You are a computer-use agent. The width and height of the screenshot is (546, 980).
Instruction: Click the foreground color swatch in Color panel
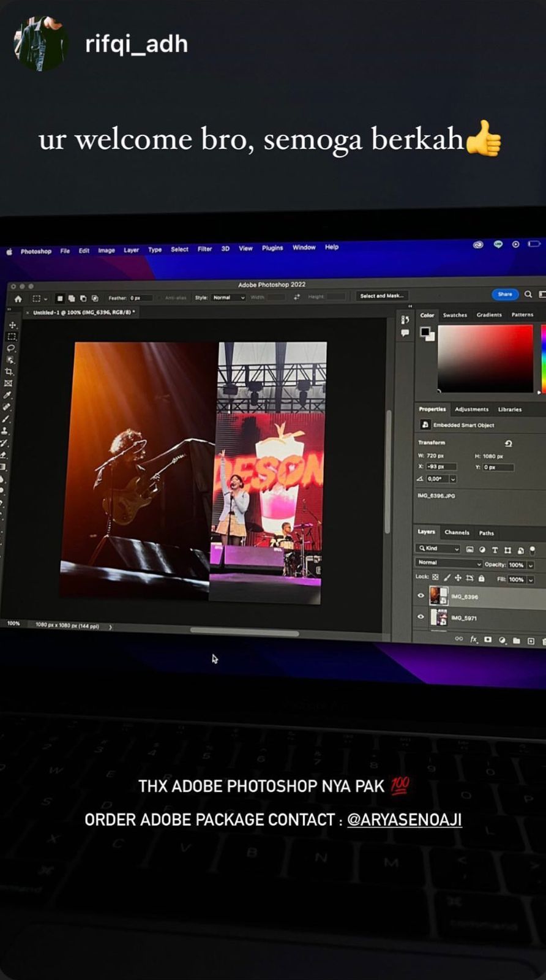[x=425, y=331]
